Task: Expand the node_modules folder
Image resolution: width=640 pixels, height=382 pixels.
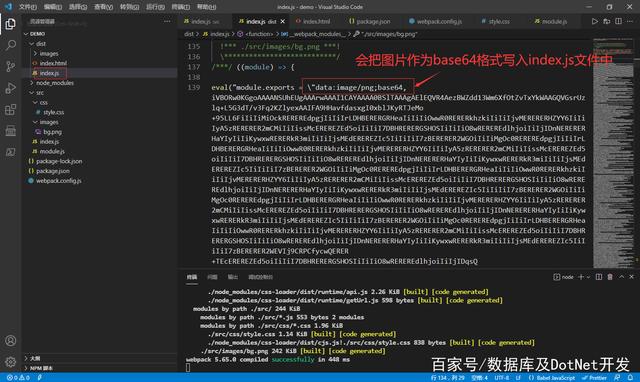Action: click(55, 83)
